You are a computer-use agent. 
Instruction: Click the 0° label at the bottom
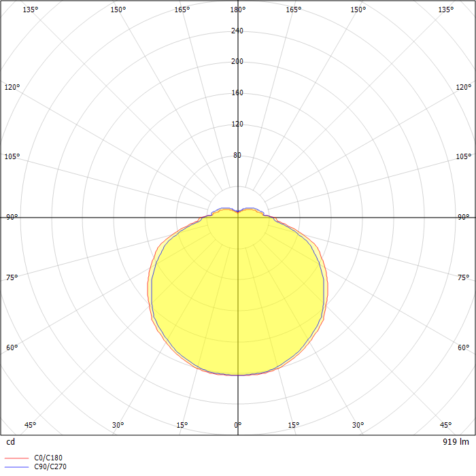point(237,425)
